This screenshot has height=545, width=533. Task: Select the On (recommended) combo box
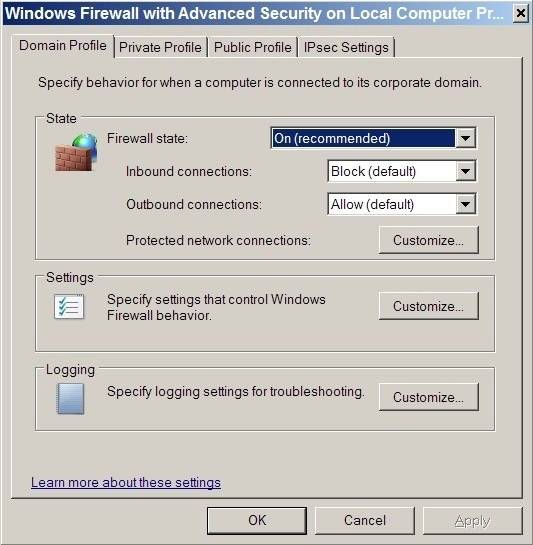(x=373, y=138)
